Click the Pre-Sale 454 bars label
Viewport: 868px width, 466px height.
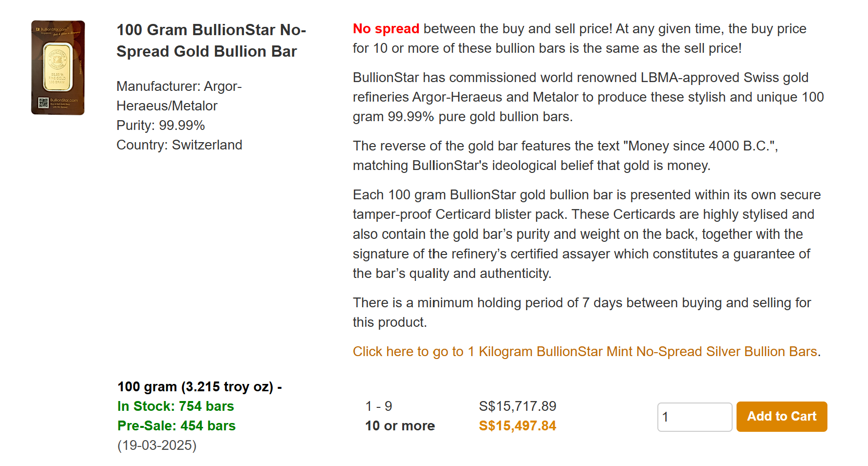176,426
